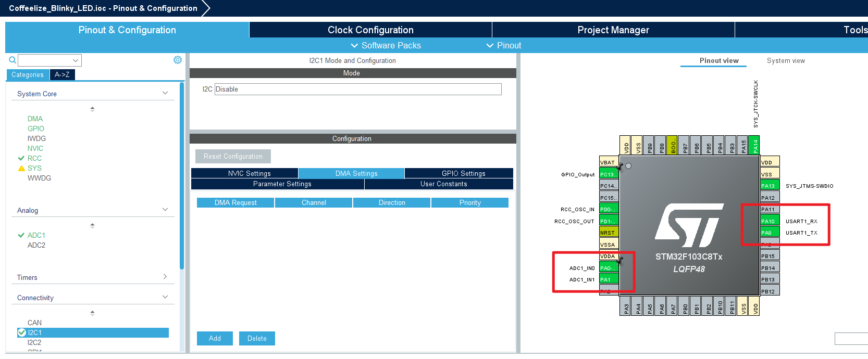Expand the Timers category

coord(165,277)
